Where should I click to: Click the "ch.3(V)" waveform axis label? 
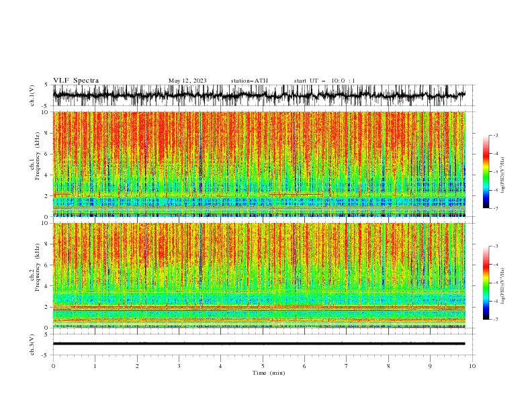[32, 345]
